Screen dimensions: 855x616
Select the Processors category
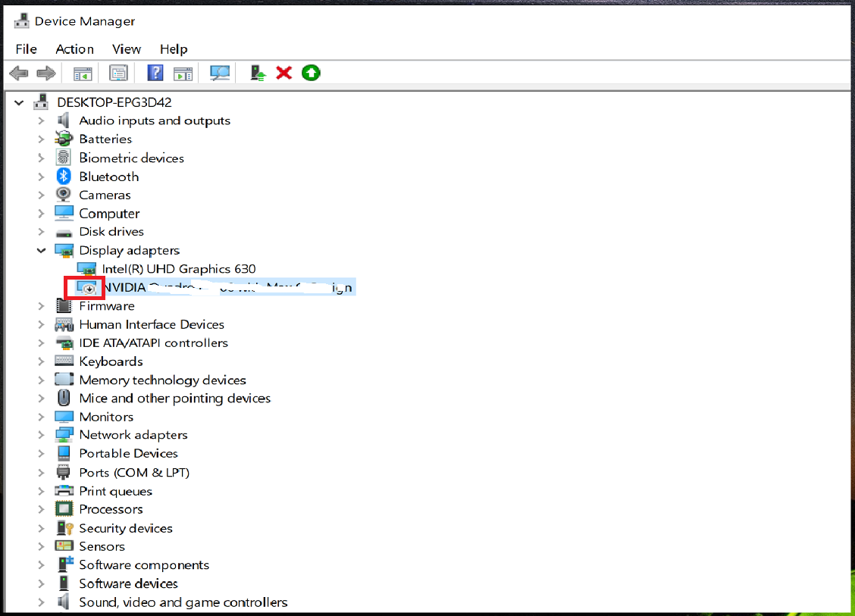click(x=111, y=509)
